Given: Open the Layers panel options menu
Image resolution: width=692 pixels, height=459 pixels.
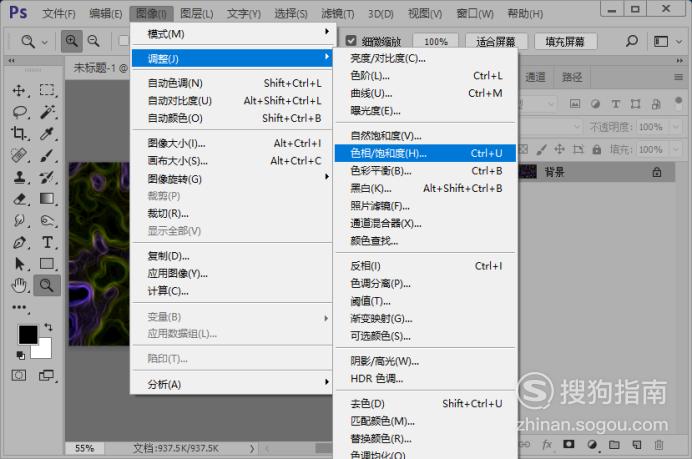Looking at the screenshot, I should coord(679,77).
